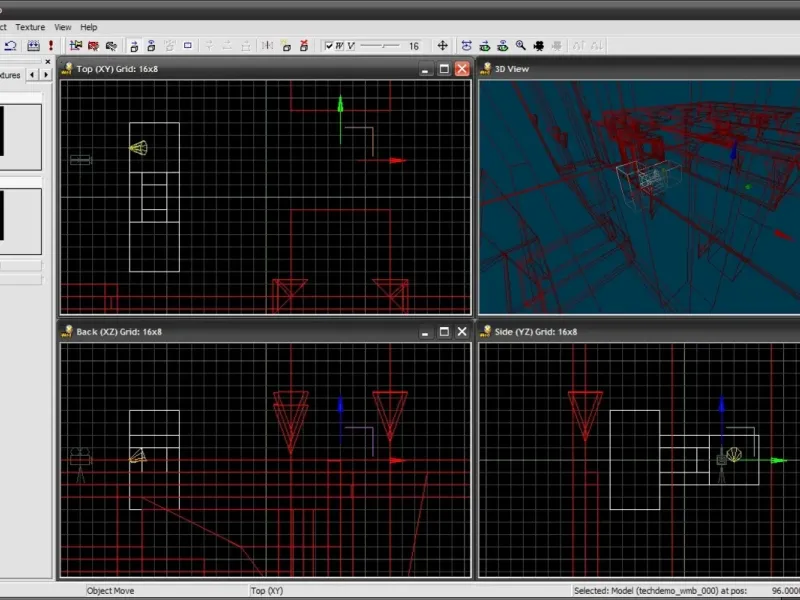Click the "3D View" title text

[512, 69]
